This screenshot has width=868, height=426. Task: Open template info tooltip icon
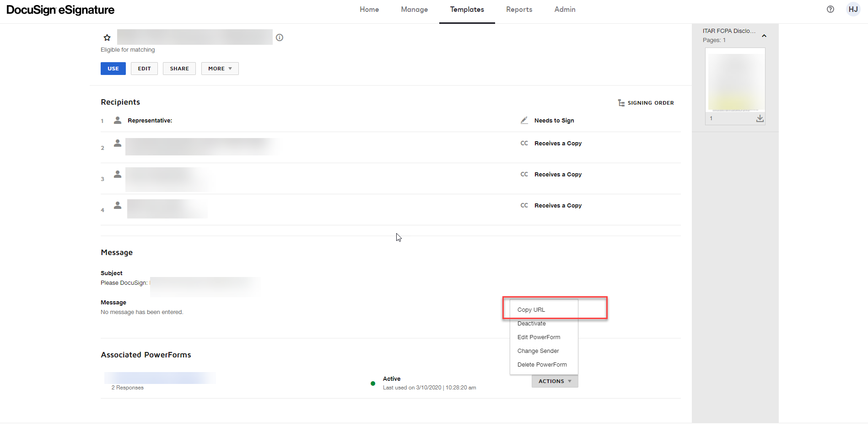(x=280, y=37)
